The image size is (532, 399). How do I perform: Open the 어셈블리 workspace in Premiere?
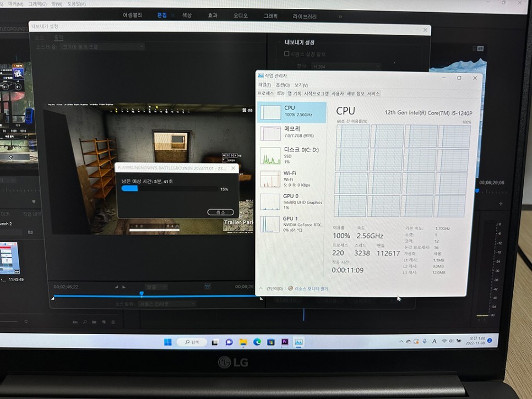(132, 15)
